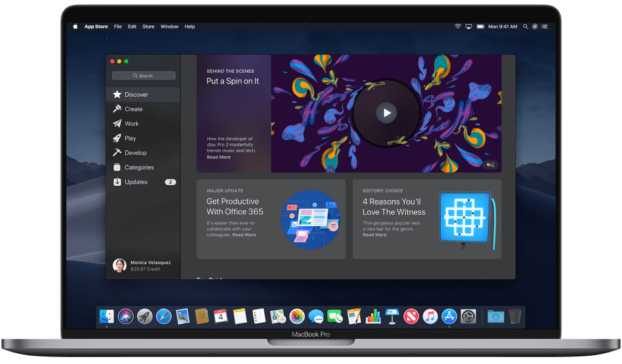
Task: Open FaceTime from the Dock
Action: click(x=335, y=317)
